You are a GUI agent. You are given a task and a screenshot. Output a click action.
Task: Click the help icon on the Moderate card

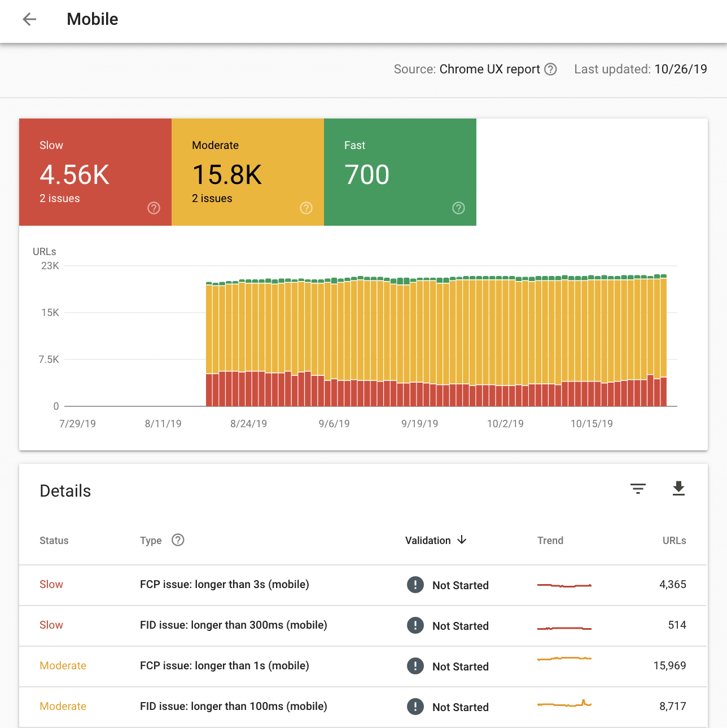[x=306, y=208]
